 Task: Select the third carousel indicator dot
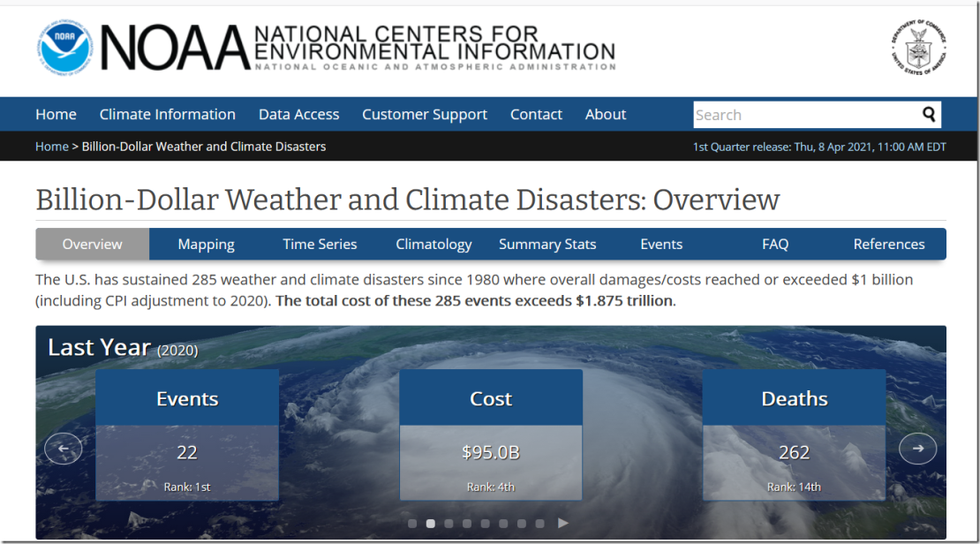coord(449,524)
